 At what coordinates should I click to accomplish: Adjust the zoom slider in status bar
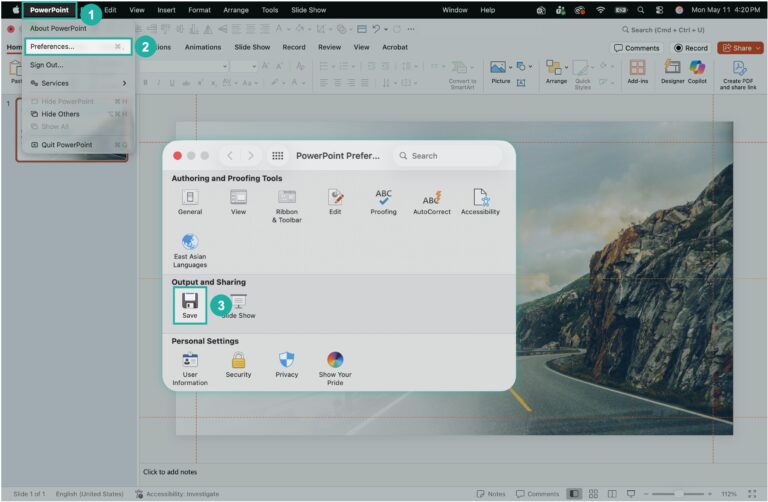click(678, 494)
